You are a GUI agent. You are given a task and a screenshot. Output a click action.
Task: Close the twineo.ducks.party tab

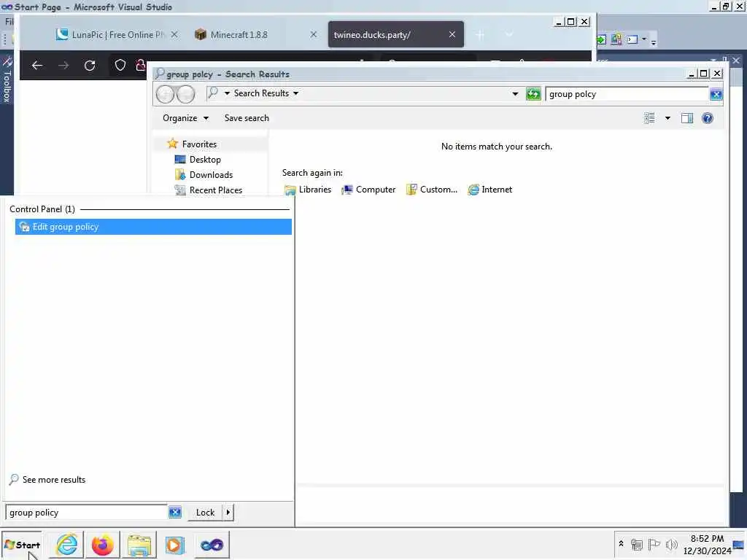click(452, 34)
